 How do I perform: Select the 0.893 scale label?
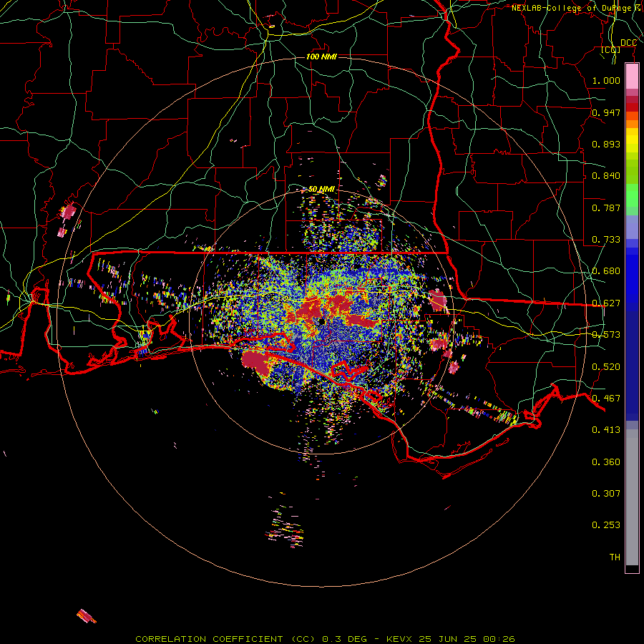point(606,144)
